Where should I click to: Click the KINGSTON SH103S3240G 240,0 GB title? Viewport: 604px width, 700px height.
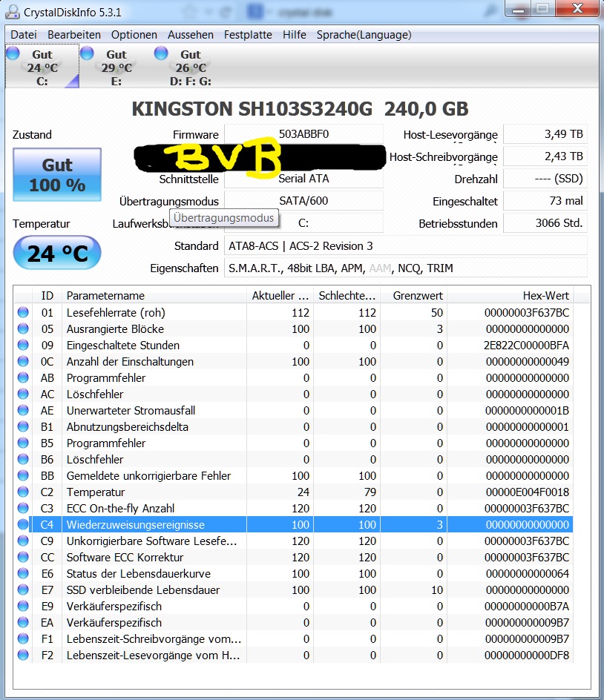(x=301, y=109)
